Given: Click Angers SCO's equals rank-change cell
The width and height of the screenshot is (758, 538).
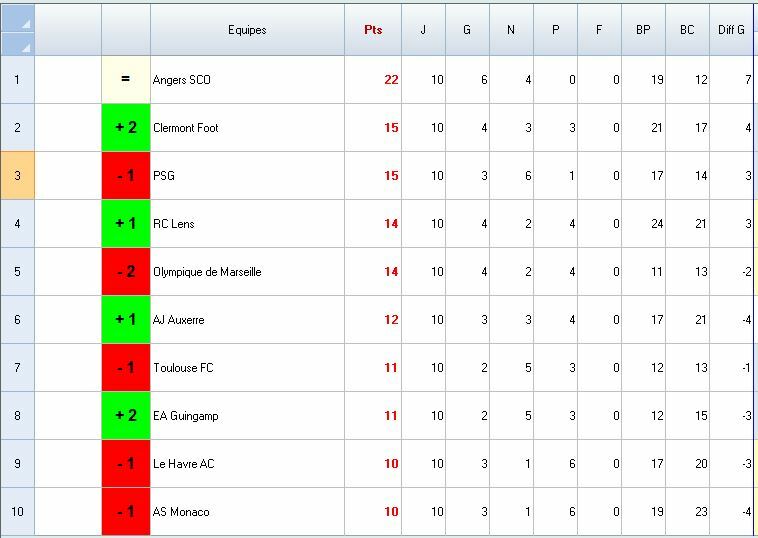Looking at the screenshot, I should coord(125,80).
